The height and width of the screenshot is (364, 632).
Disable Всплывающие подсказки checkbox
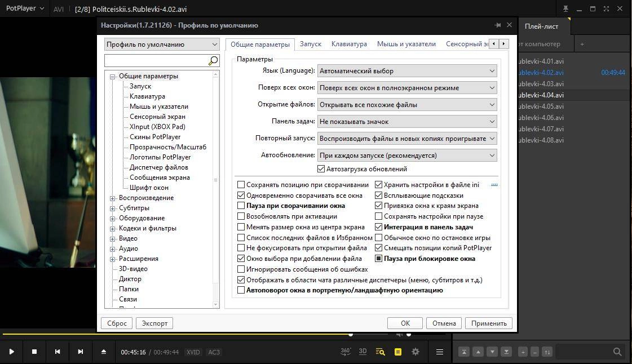(x=378, y=196)
